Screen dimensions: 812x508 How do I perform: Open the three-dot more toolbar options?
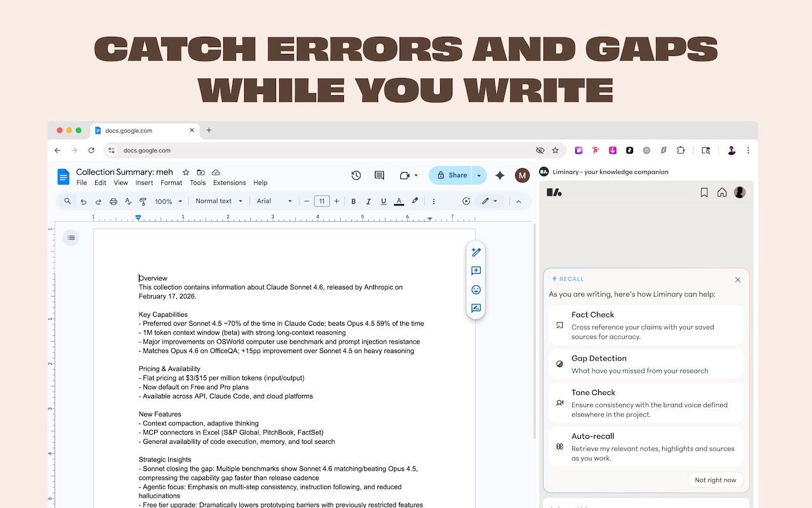coord(434,201)
